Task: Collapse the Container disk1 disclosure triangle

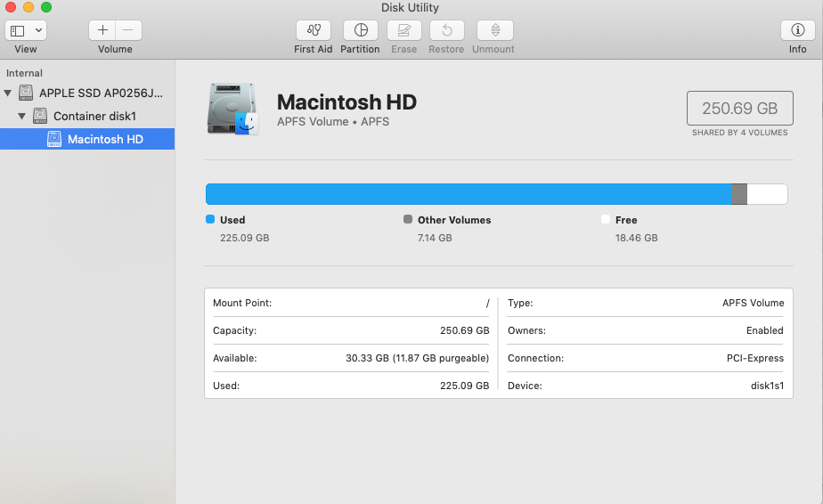Action: tap(22, 116)
